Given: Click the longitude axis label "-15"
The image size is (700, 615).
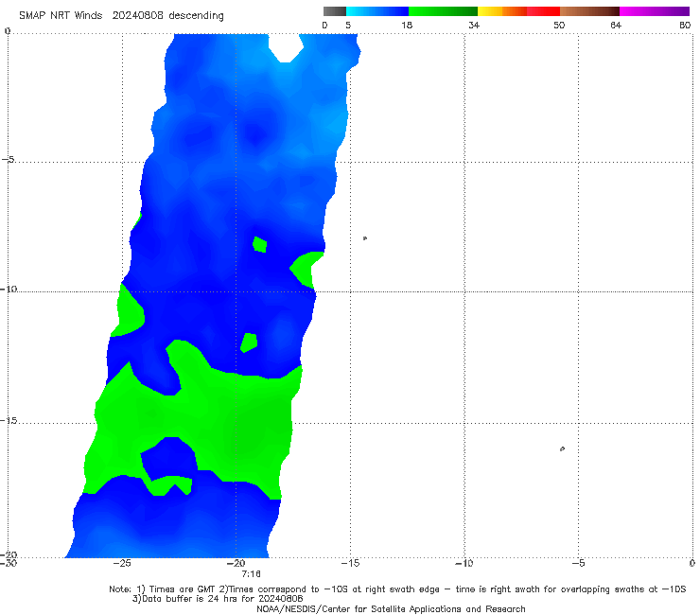Looking at the screenshot, I should (x=350, y=563).
